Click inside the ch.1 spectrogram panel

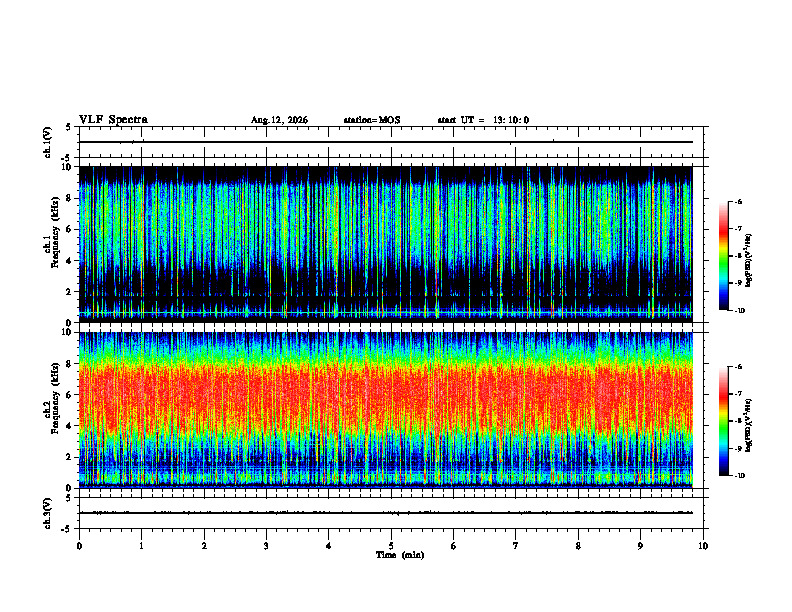click(x=386, y=244)
